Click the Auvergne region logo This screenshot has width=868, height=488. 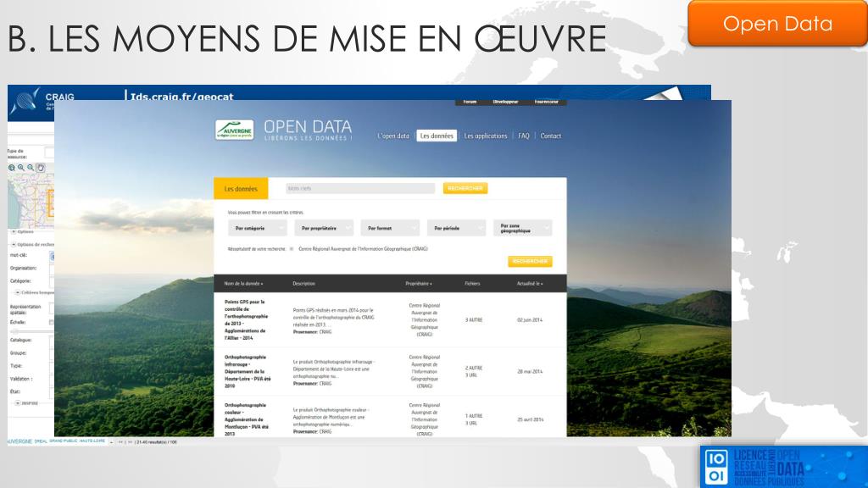coord(234,130)
